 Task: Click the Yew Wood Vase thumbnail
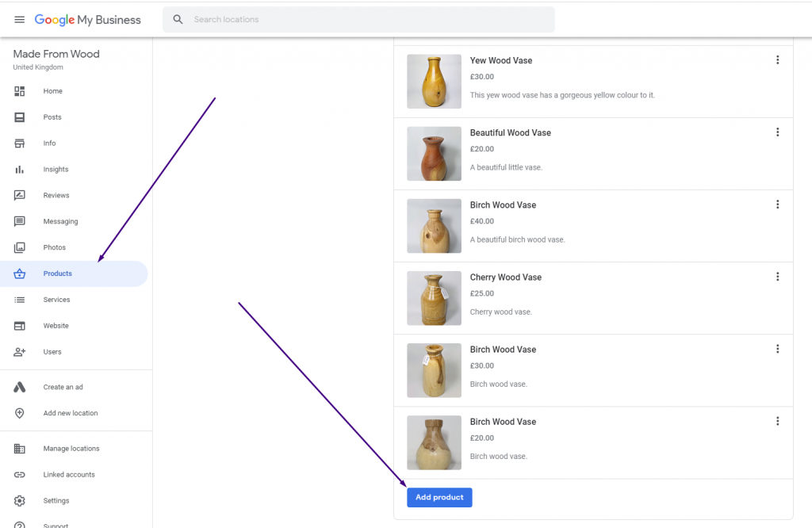pyautogui.click(x=434, y=82)
